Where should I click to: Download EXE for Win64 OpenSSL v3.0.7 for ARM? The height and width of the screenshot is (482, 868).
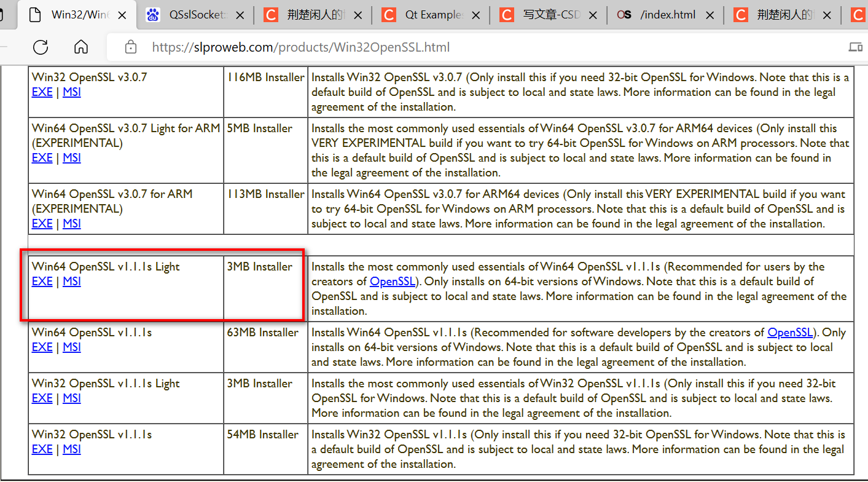[42, 224]
